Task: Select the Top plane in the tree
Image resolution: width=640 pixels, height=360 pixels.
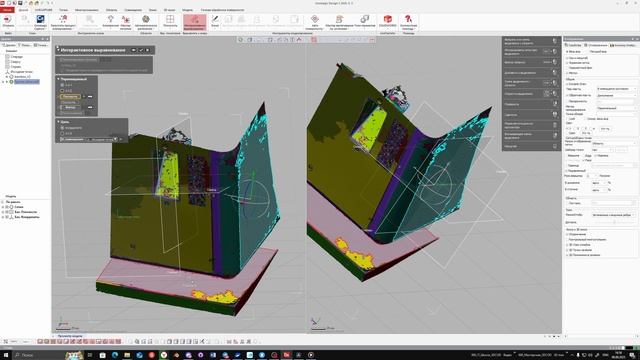Action: point(16,62)
